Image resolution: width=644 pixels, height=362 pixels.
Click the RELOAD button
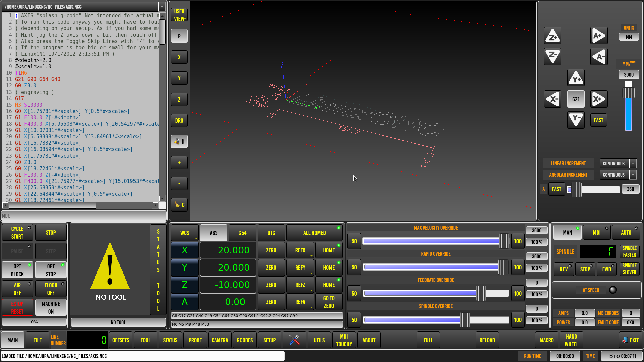coord(487,340)
